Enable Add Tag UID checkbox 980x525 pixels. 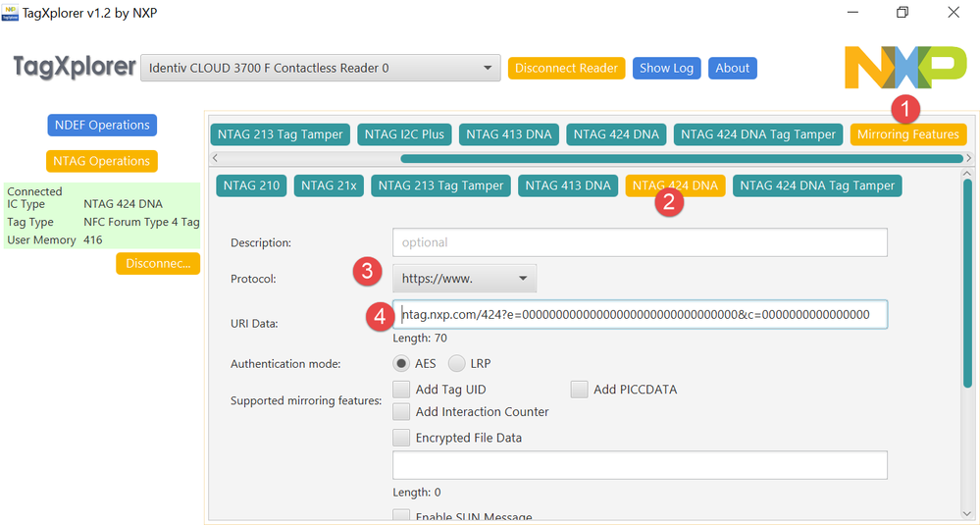click(x=401, y=390)
